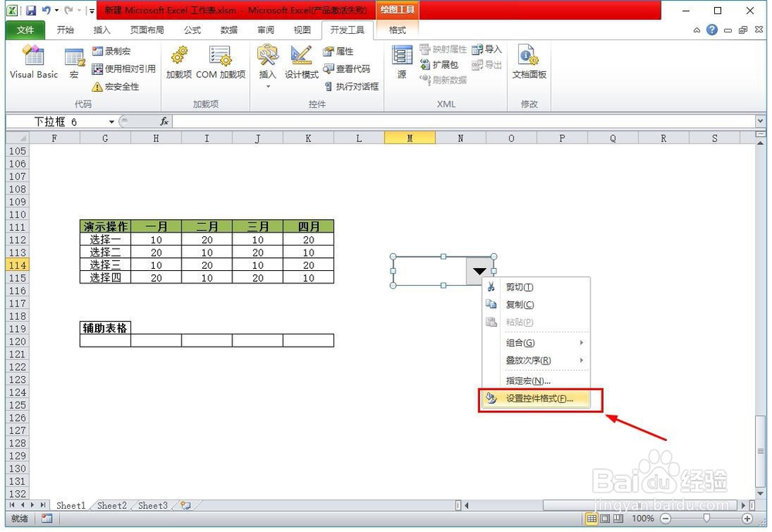Click View Code (查看代码)

pyautogui.click(x=347, y=69)
